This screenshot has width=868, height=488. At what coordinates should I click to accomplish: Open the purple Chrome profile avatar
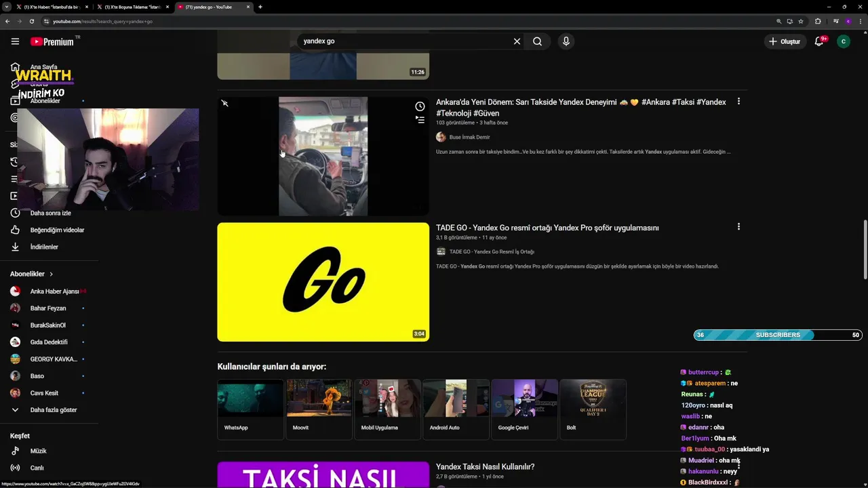coord(848,21)
